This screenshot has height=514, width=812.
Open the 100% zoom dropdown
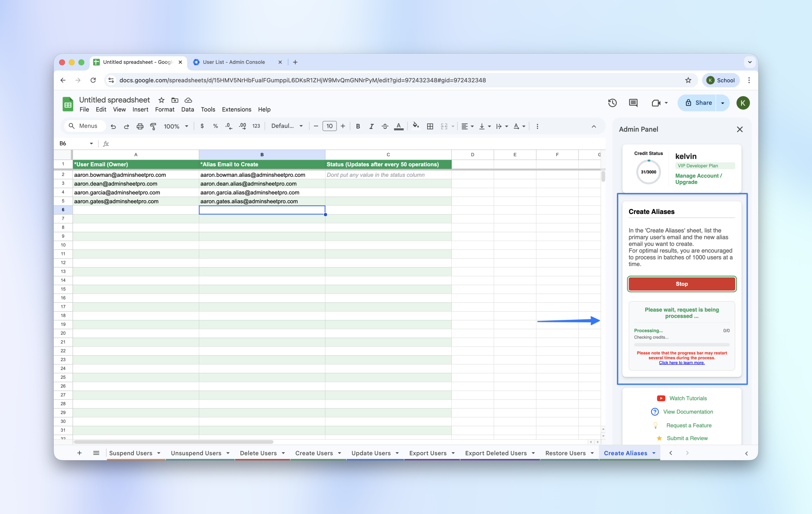click(176, 126)
